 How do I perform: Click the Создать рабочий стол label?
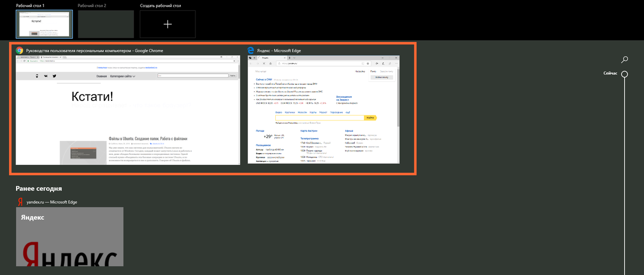tap(160, 5)
